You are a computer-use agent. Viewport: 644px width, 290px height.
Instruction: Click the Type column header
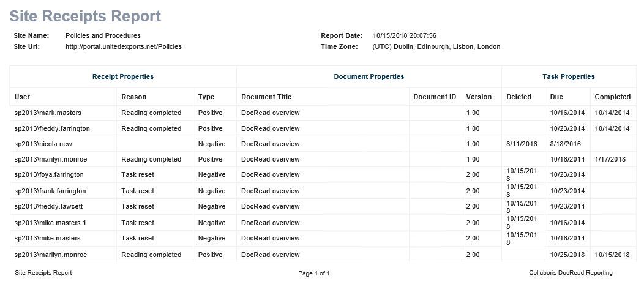206,97
